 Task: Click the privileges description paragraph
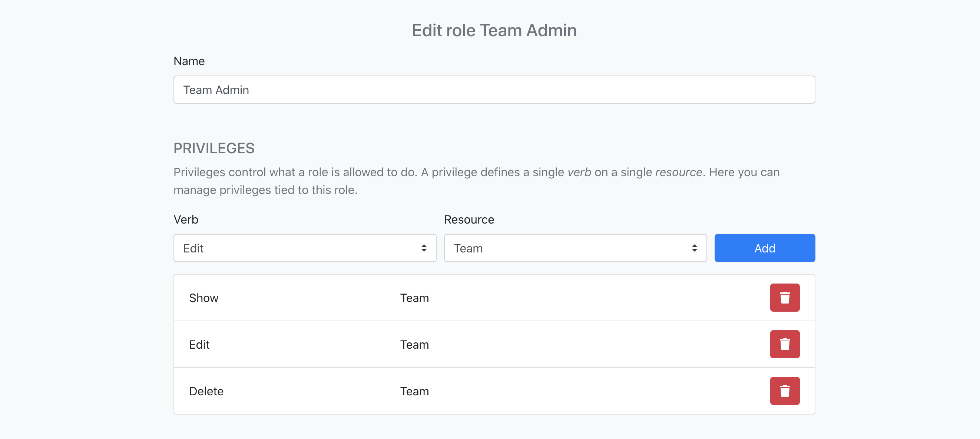point(476,181)
